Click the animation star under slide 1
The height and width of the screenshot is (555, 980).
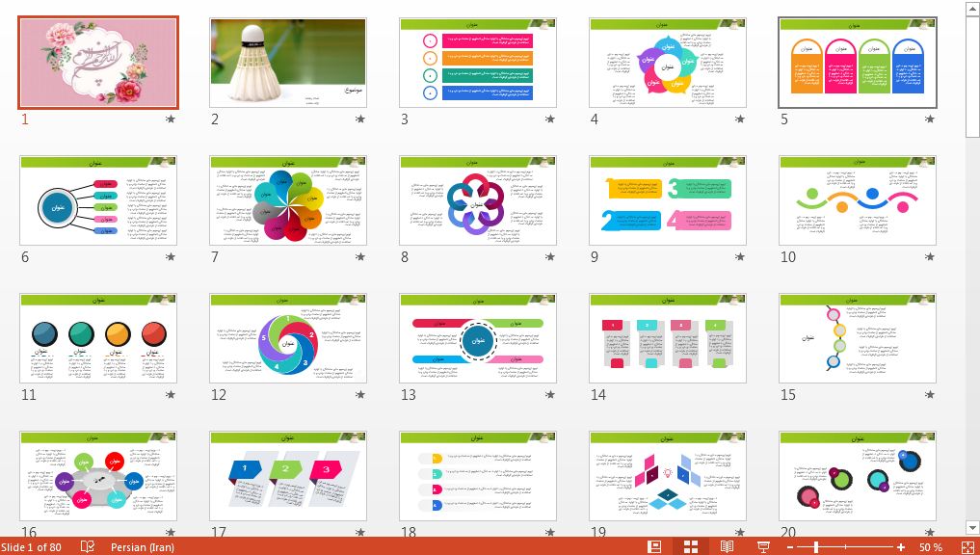(x=171, y=119)
